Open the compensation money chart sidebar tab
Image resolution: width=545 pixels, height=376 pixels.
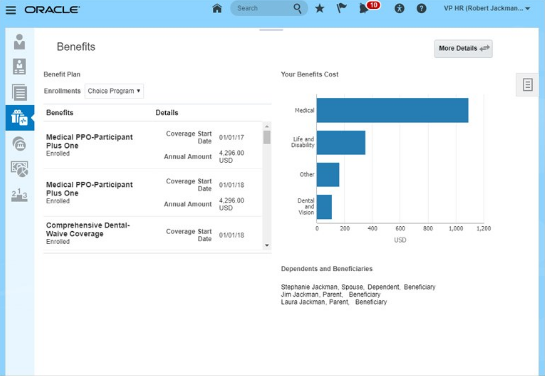click(x=19, y=169)
